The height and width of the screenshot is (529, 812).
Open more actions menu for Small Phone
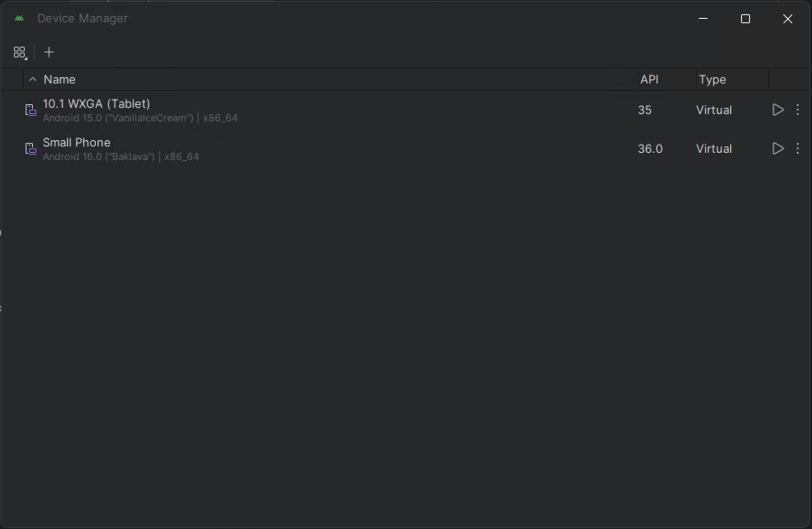point(798,149)
